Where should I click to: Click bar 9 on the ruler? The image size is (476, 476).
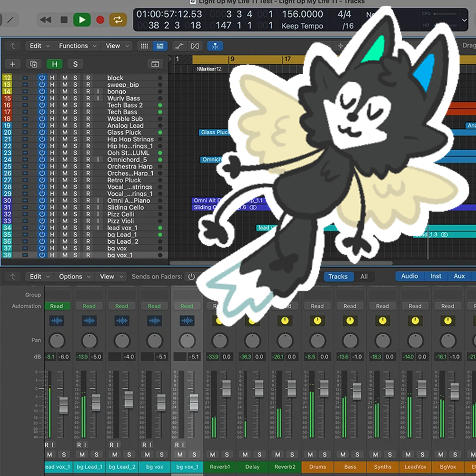232,59
